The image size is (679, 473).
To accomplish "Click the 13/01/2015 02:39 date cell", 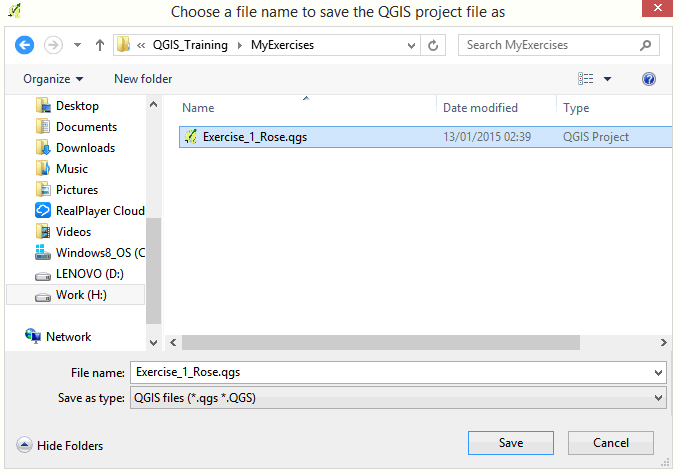I will [x=487, y=137].
